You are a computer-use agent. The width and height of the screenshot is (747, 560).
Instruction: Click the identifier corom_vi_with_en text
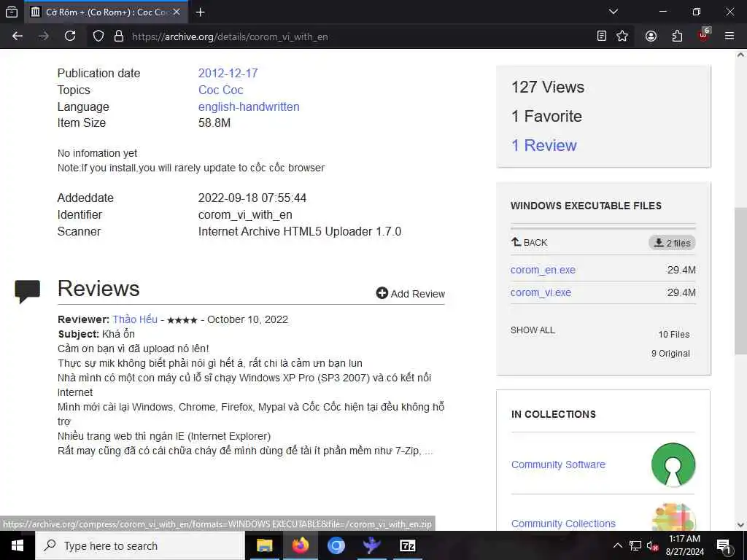point(245,215)
